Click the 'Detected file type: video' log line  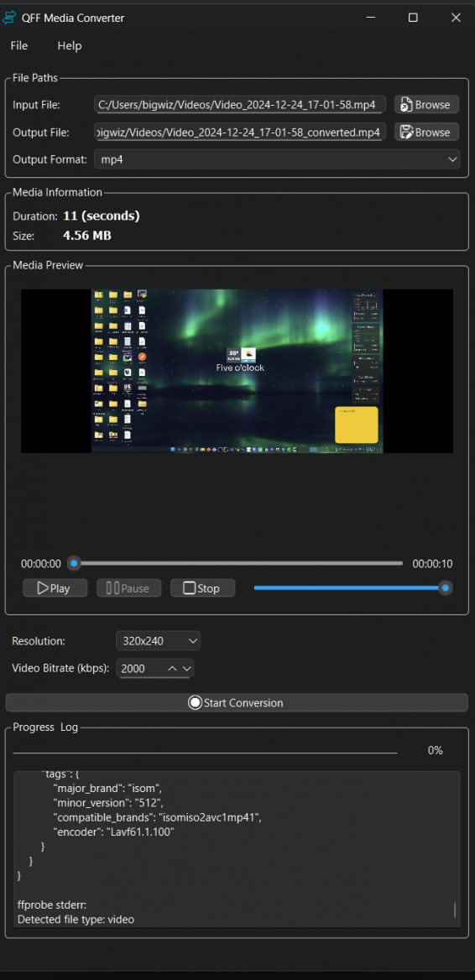(x=76, y=920)
